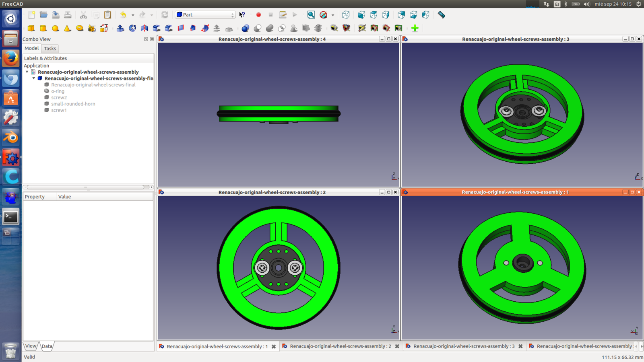Viewport: 644px width, 362px height.
Task: Select small-rounded-horn in the model tree
Action: pyautogui.click(x=73, y=104)
